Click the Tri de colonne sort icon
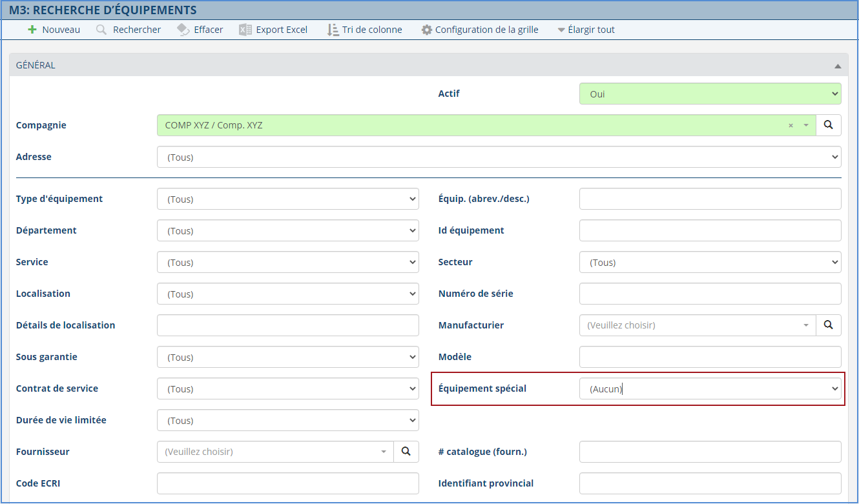The height and width of the screenshot is (504, 859). [333, 30]
